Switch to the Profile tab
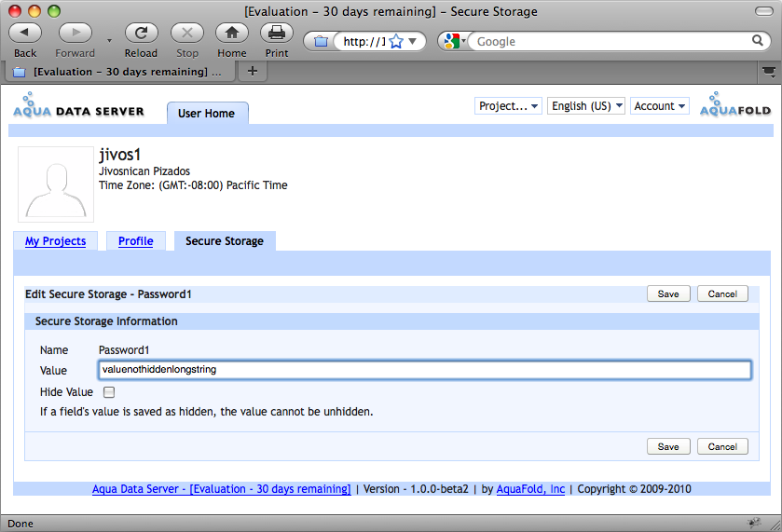This screenshot has width=782, height=532. coord(136,241)
